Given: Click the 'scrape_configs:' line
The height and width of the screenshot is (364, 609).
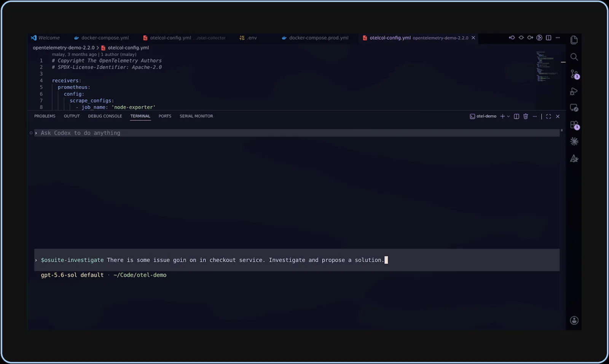Looking at the screenshot, I should 92,100.
